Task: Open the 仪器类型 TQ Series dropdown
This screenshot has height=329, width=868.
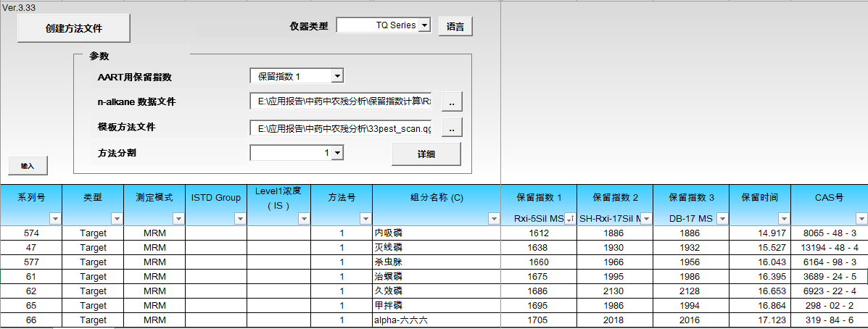Action: (425, 25)
